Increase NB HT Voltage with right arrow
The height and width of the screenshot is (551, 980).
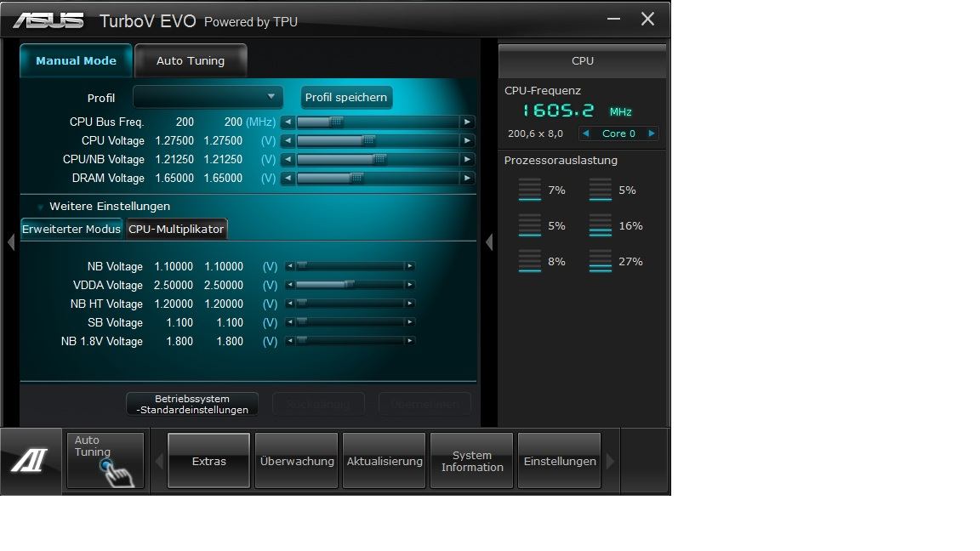coord(409,304)
